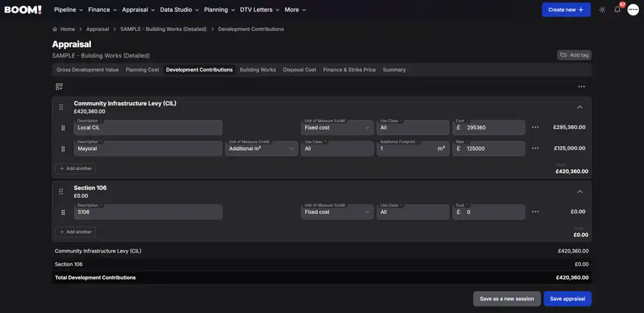Open the Pipeline menu
This screenshot has width=644, height=313.
coord(68,10)
